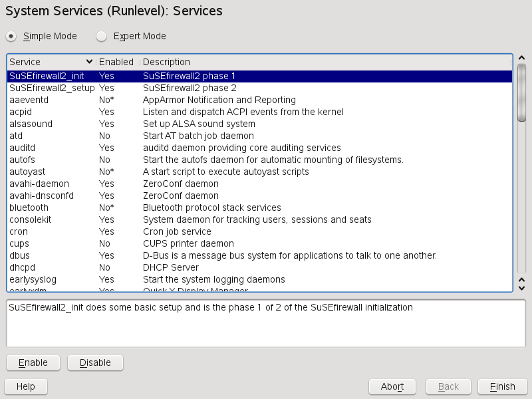Select the autoyast service row

259,172
